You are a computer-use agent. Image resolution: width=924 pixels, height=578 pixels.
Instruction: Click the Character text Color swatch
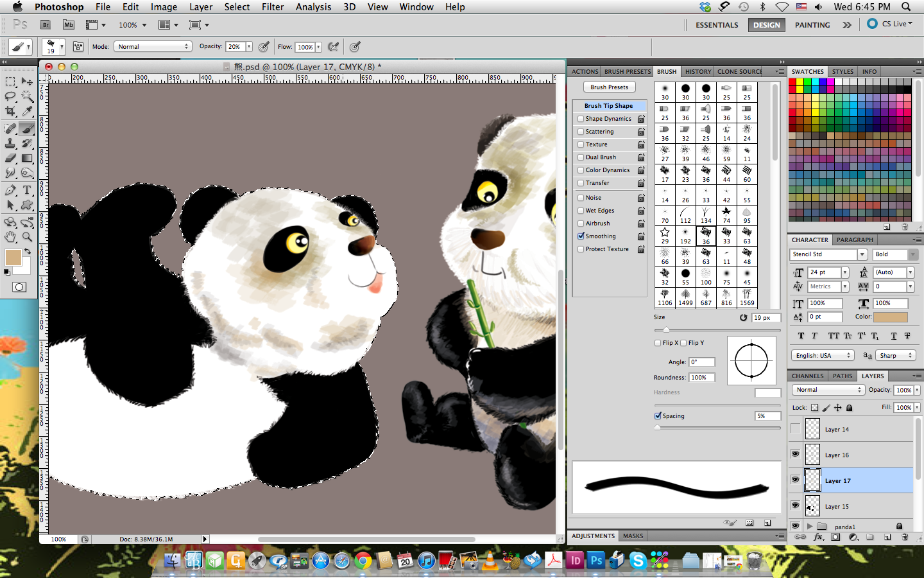891,317
